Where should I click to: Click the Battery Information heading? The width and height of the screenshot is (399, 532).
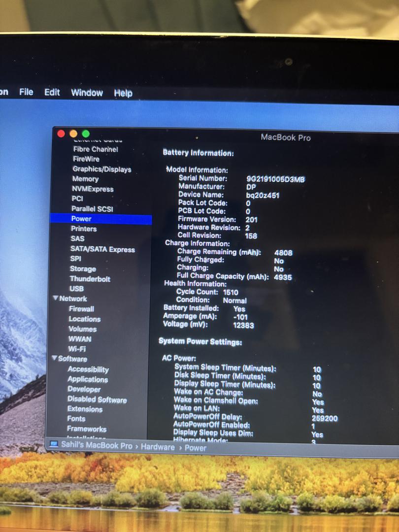click(x=198, y=153)
